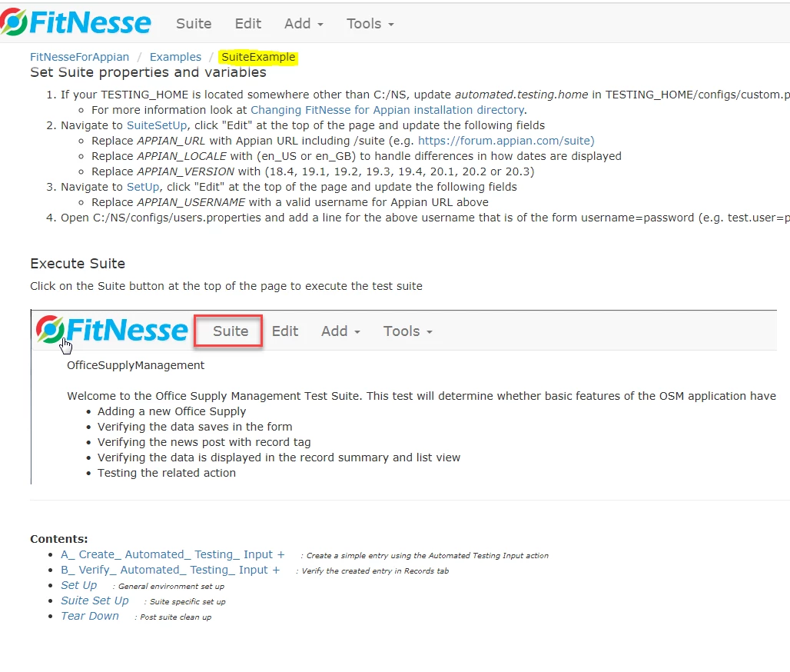Click the 'Contents:' label
The image size is (790, 672).
[59, 539]
